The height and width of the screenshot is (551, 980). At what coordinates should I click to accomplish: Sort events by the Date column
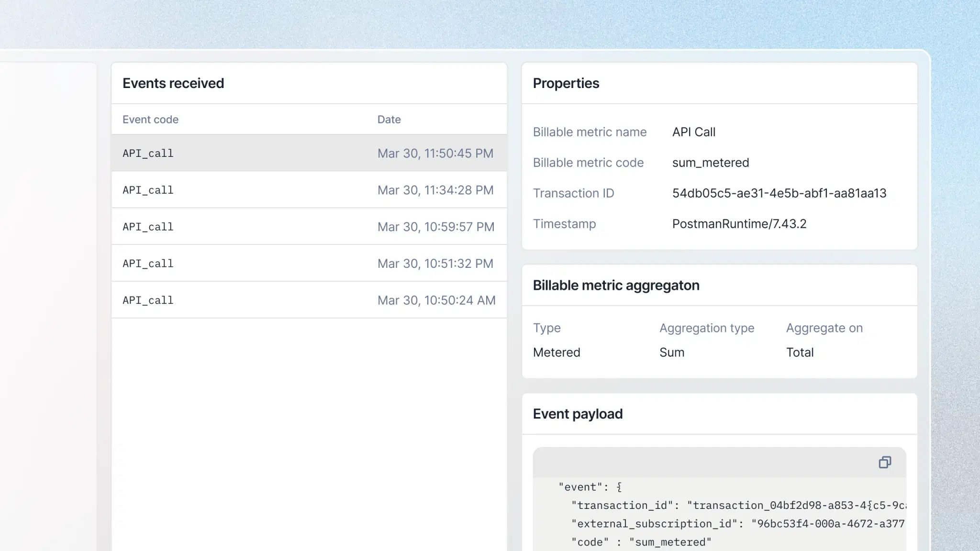pos(389,119)
